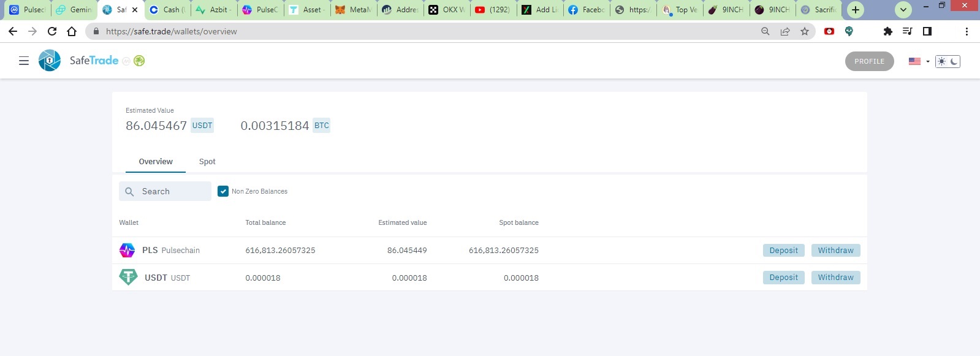Viewport: 980px width, 356px height.
Task: Select the 0.00315184 BTC value
Action: point(275,126)
